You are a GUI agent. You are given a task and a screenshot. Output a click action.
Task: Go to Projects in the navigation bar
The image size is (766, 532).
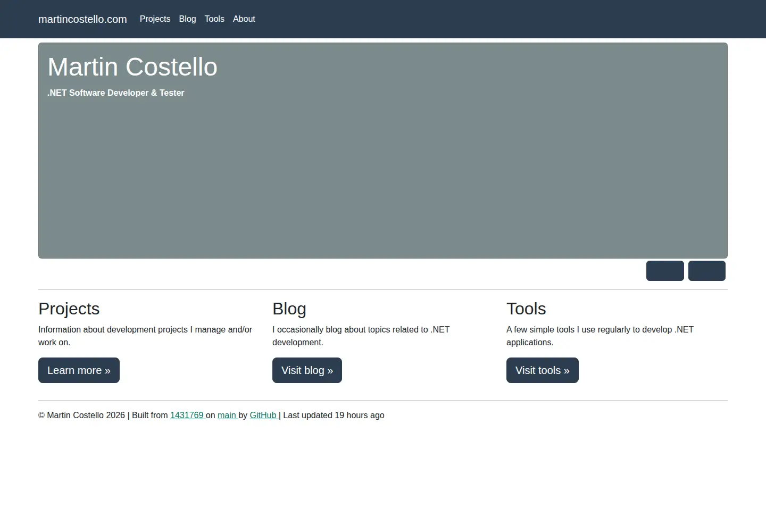(155, 19)
